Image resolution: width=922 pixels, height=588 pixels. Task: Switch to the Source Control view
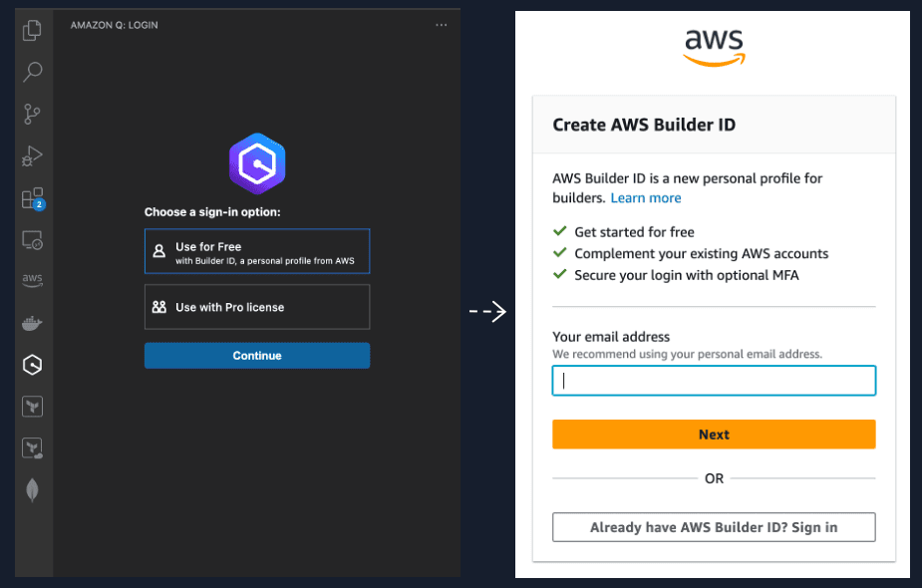pyautogui.click(x=33, y=114)
